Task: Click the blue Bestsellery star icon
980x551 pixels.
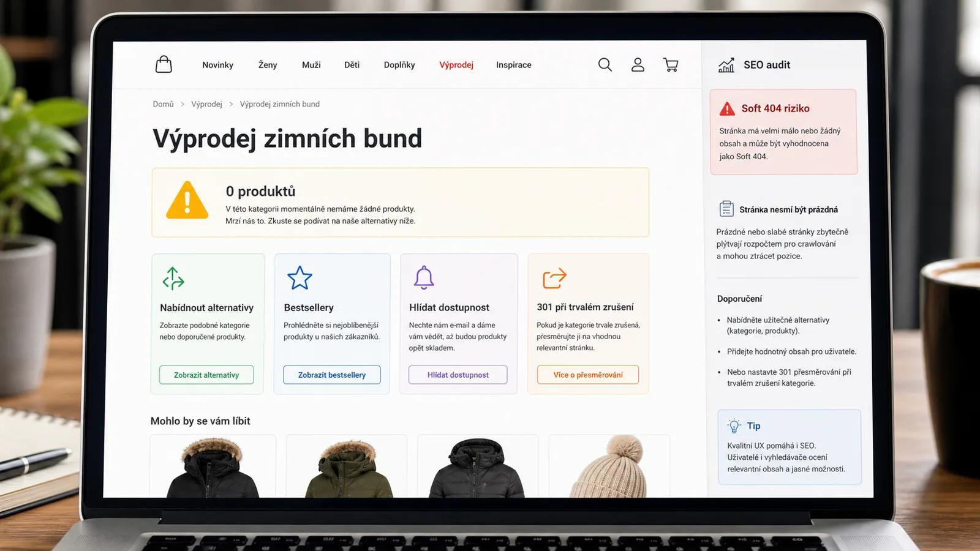Action: click(x=300, y=278)
